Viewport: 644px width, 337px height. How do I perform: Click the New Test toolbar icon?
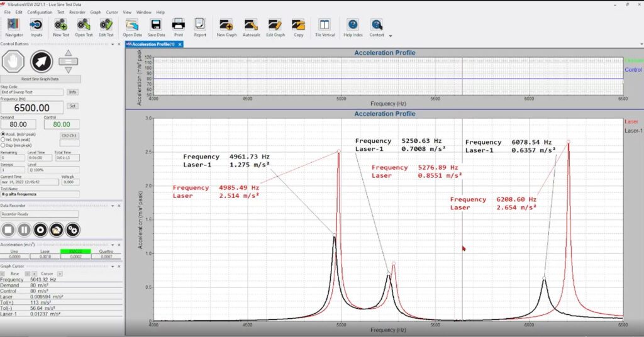61,25
